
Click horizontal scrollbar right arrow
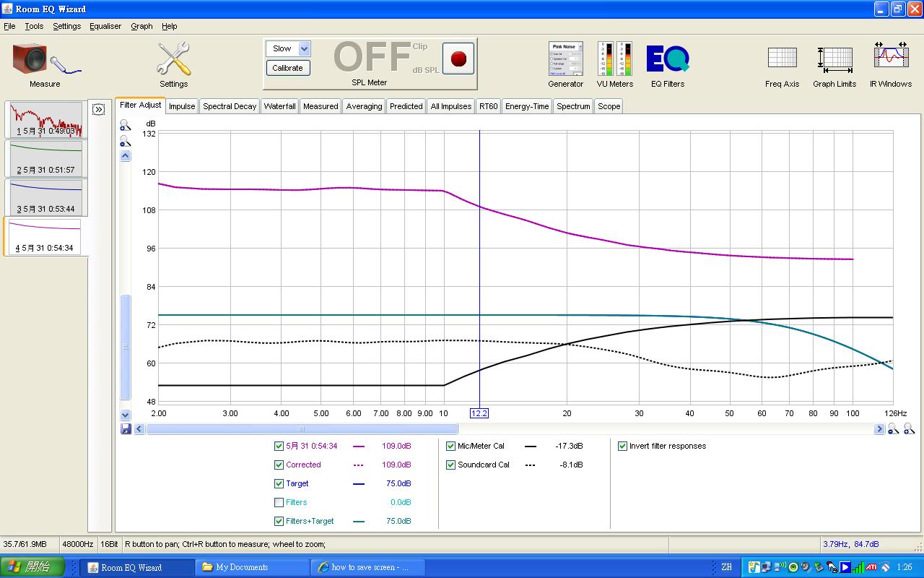879,429
